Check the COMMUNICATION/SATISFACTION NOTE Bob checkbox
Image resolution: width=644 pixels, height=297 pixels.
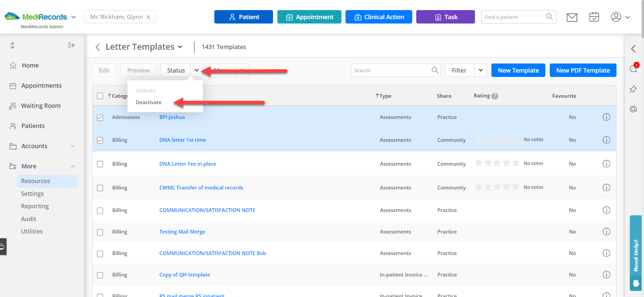pos(100,254)
